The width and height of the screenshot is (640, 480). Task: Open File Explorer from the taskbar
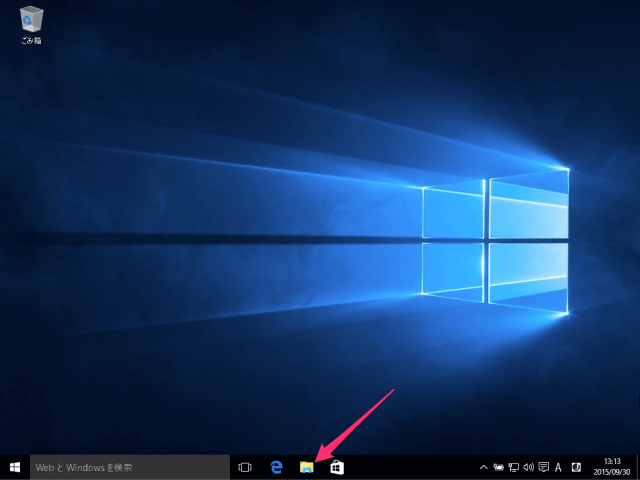point(307,467)
